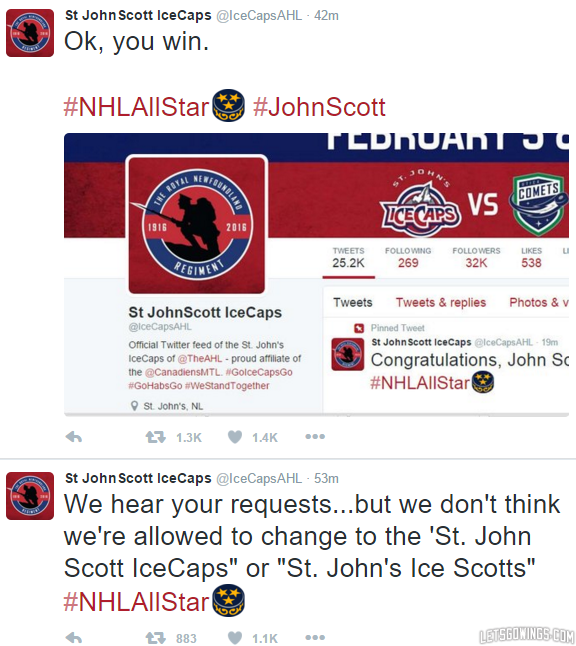Screen dimensions: 576x646
Task: Like the tweet with 1.1K likes
Action: click(x=235, y=638)
